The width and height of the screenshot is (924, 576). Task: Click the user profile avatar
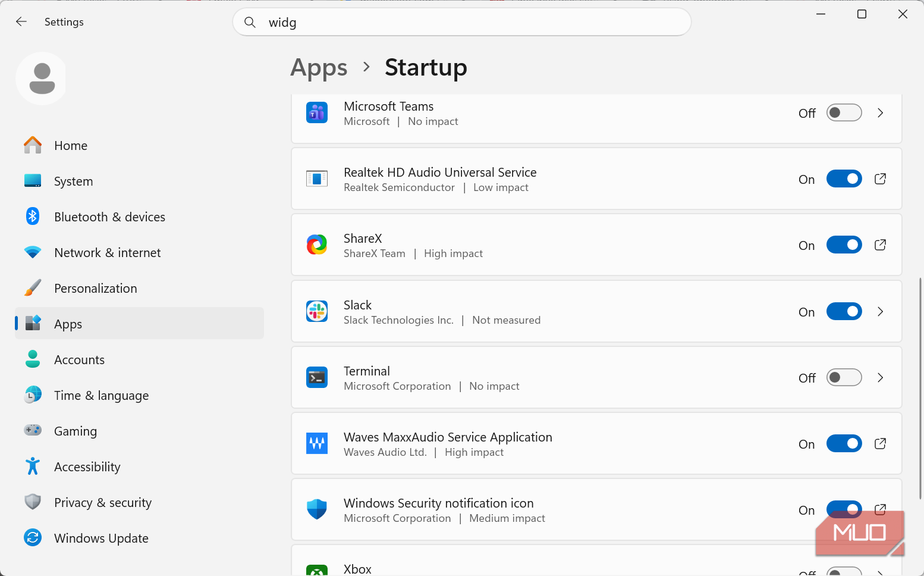click(x=42, y=79)
